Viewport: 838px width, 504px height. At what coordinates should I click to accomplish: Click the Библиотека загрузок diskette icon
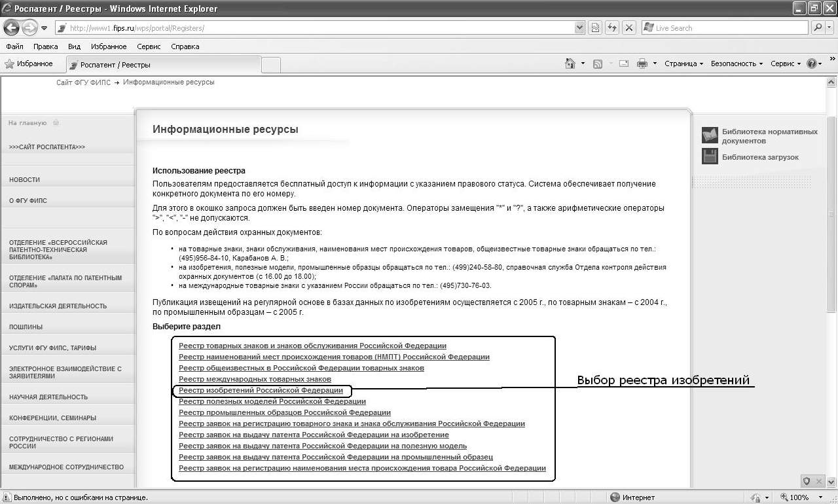pos(710,156)
